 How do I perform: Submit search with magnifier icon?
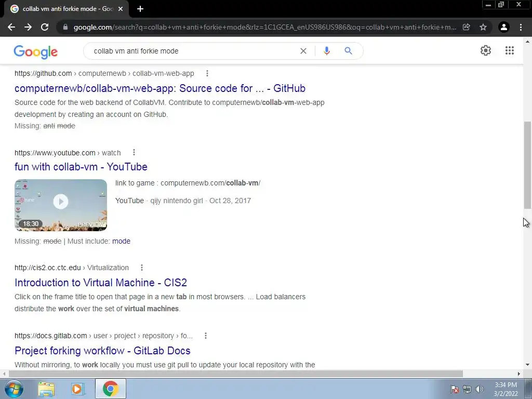pos(349,51)
